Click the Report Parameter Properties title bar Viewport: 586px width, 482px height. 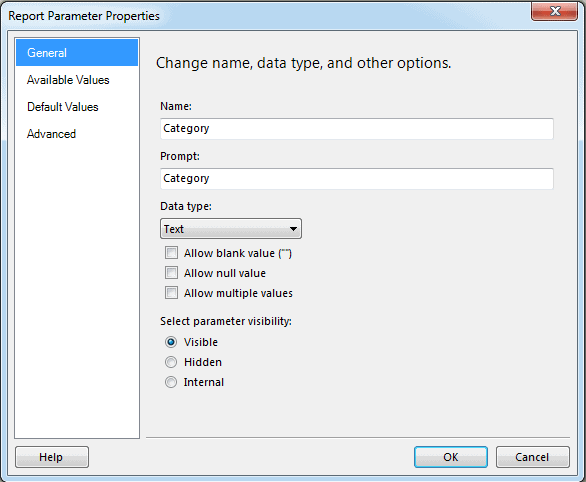coord(262,16)
